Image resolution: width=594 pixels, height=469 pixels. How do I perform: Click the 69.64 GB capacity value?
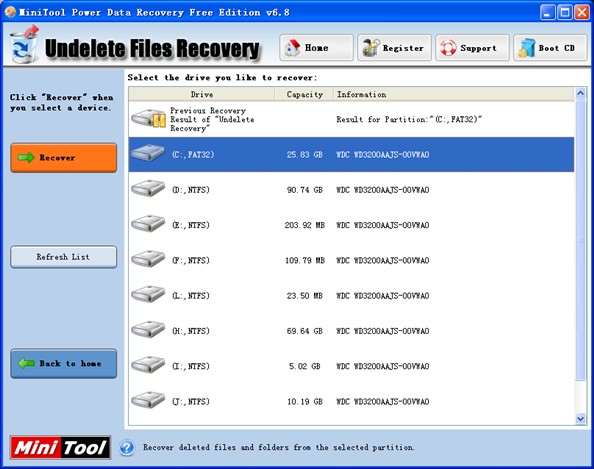tap(305, 331)
